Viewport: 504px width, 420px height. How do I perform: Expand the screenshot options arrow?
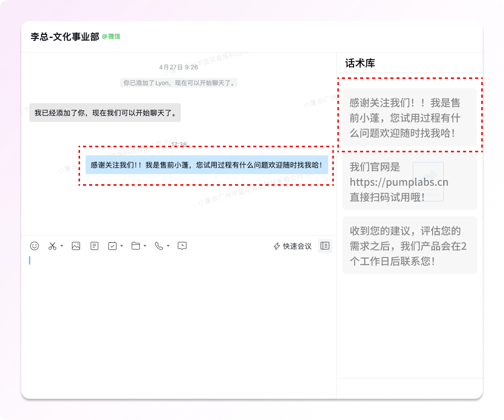(x=62, y=246)
